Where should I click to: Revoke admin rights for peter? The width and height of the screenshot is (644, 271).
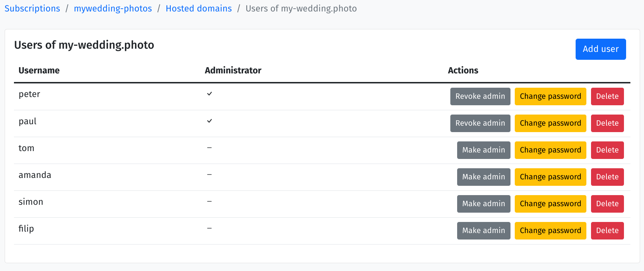[x=480, y=96]
